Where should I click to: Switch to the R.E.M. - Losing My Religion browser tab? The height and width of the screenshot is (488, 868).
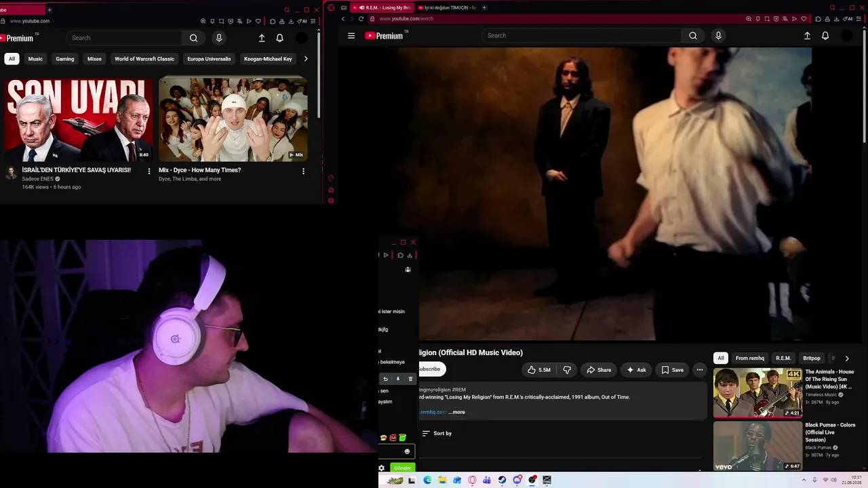pos(383,7)
